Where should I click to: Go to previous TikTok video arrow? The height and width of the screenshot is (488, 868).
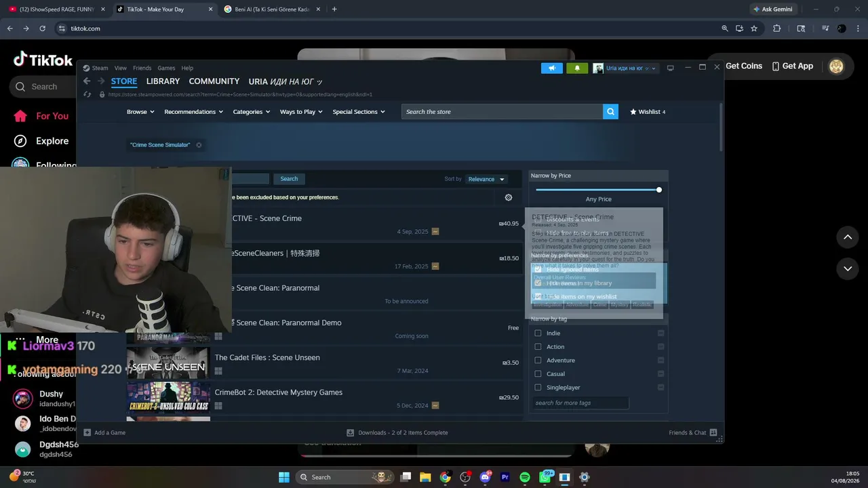click(848, 237)
